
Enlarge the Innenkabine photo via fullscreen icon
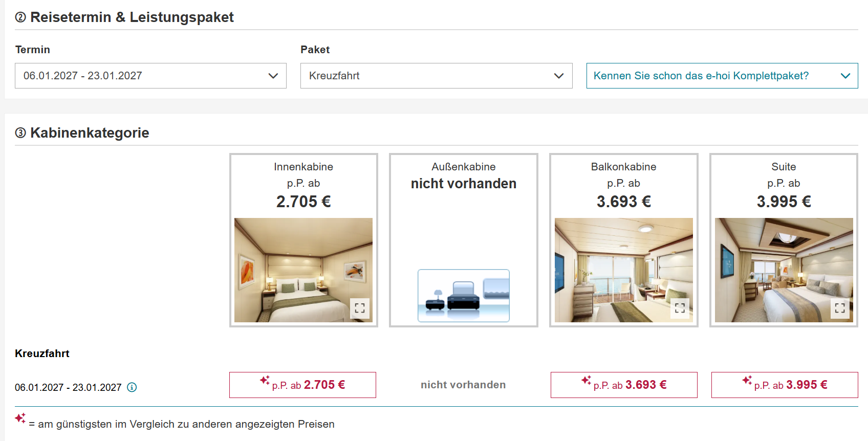click(x=360, y=308)
